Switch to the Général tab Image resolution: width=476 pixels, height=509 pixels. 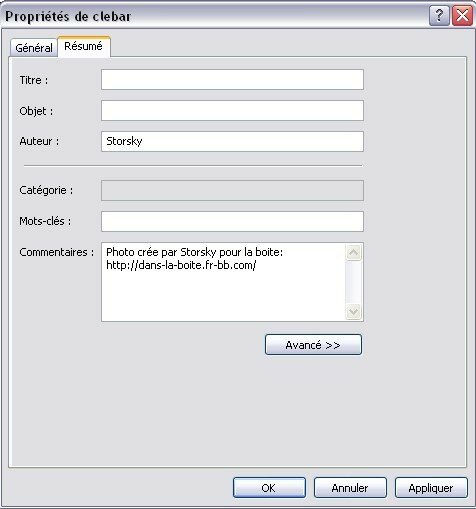(x=34, y=48)
